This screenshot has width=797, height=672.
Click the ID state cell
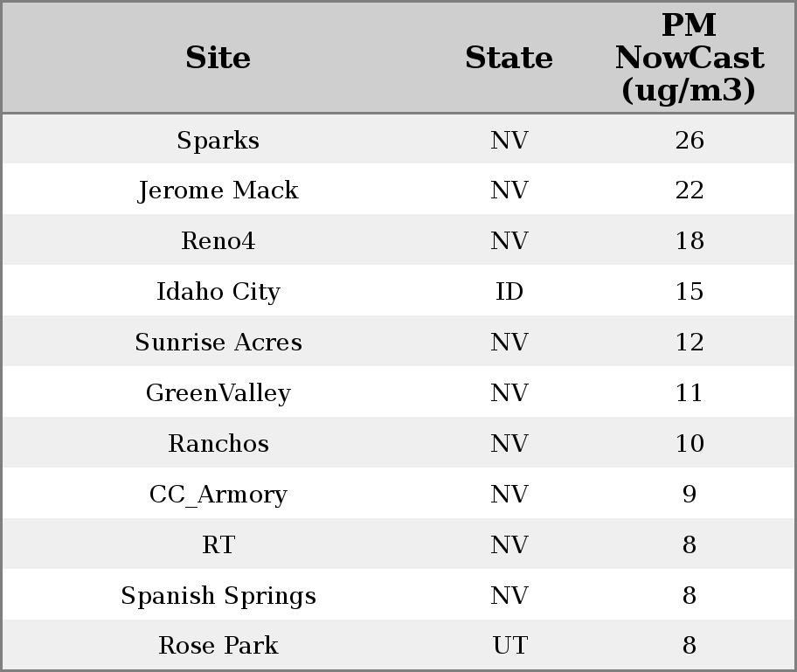509,292
